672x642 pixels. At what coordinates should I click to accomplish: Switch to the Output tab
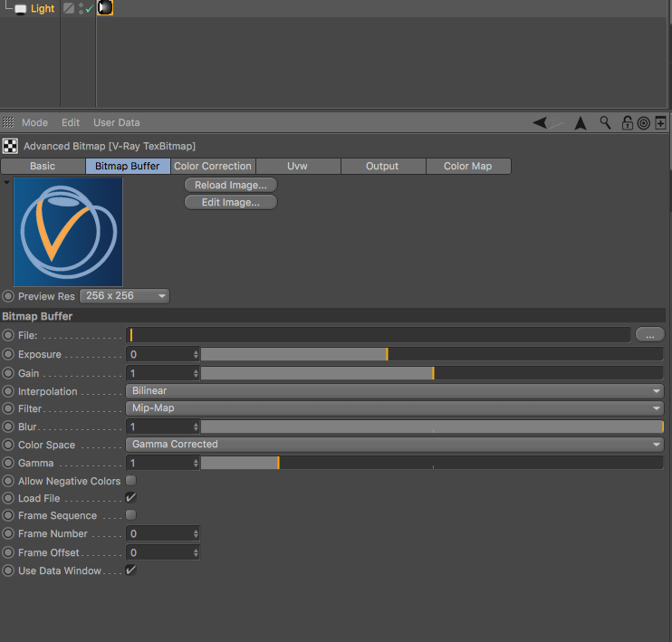coord(383,166)
